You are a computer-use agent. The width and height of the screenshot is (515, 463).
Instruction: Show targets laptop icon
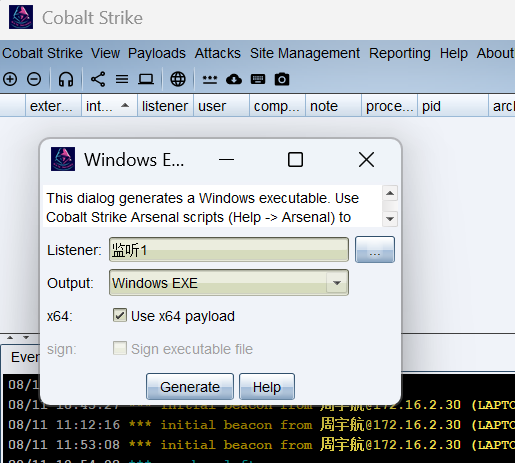pos(146,79)
